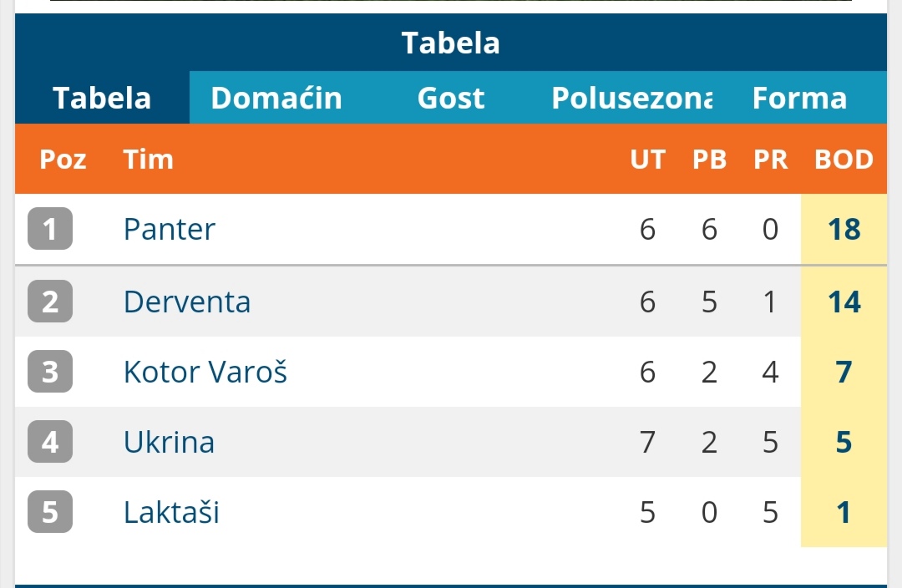This screenshot has height=588, width=902.
Task: Open the Derventa team page
Action: [187, 302]
